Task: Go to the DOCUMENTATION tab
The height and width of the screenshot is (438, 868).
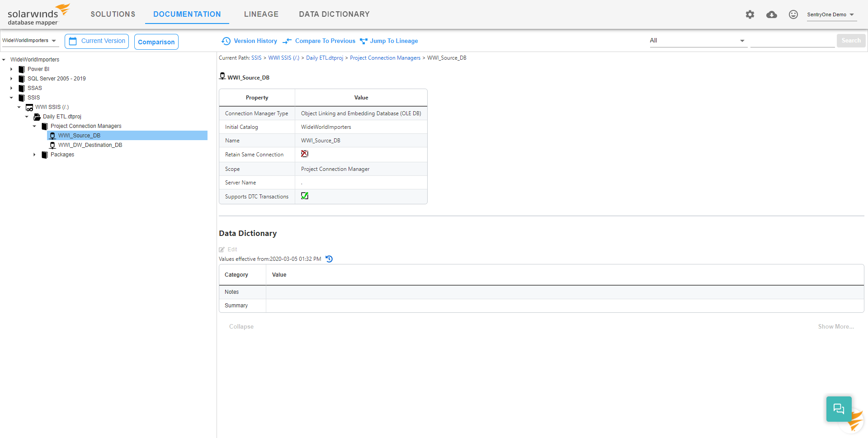Action: pyautogui.click(x=187, y=14)
